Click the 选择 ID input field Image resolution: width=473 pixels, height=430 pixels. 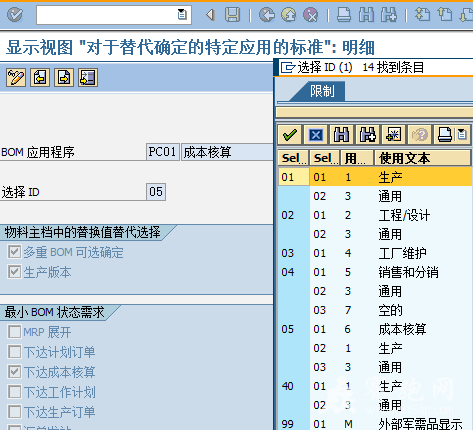pos(156,192)
